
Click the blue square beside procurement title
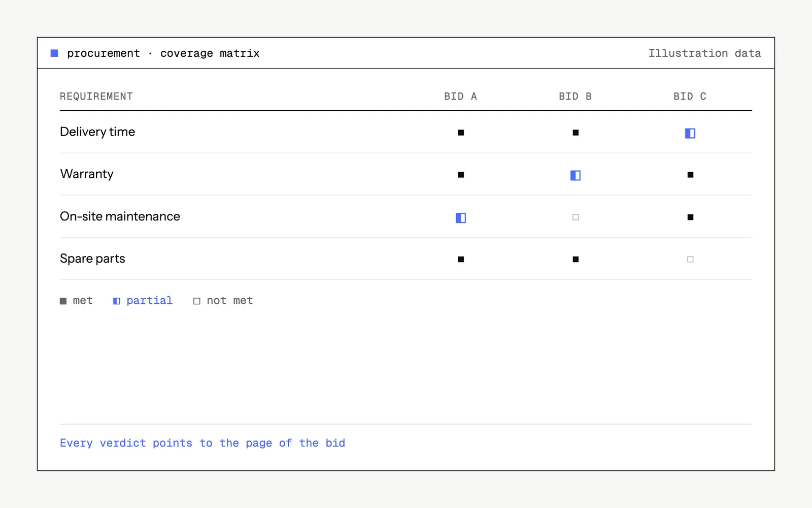point(54,53)
